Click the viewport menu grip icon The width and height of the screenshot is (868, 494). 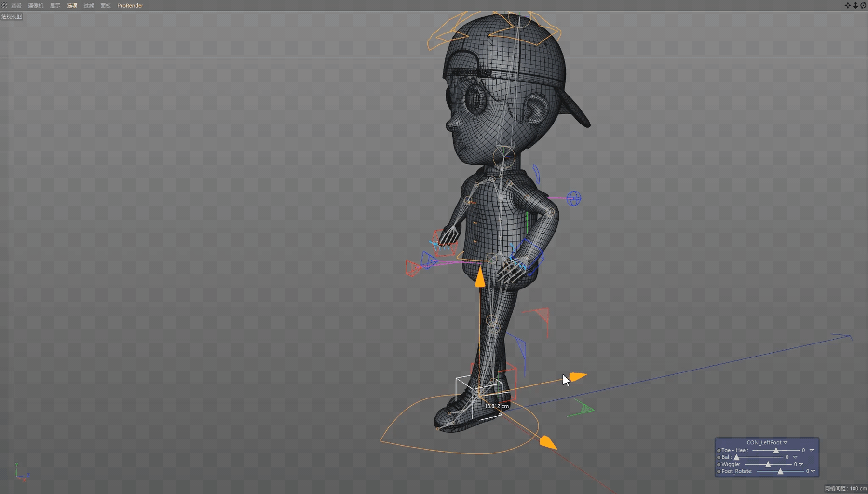(4, 5)
